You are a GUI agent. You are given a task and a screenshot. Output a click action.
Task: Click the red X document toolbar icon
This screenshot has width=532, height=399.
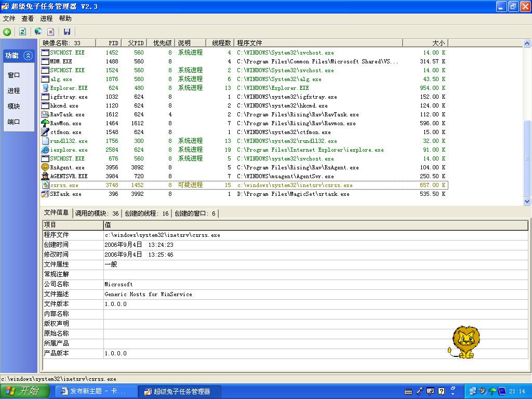pos(51,32)
